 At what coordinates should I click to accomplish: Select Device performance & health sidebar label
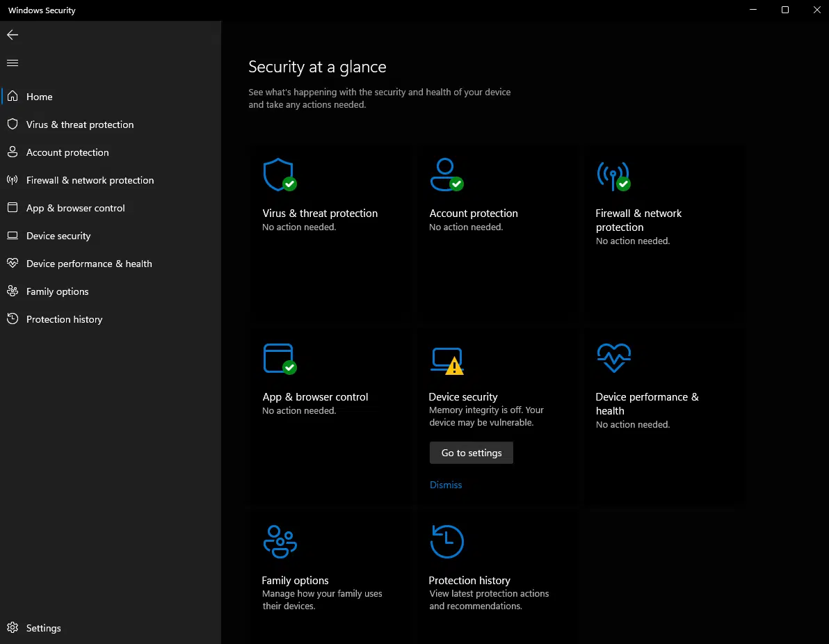pos(89,264)
